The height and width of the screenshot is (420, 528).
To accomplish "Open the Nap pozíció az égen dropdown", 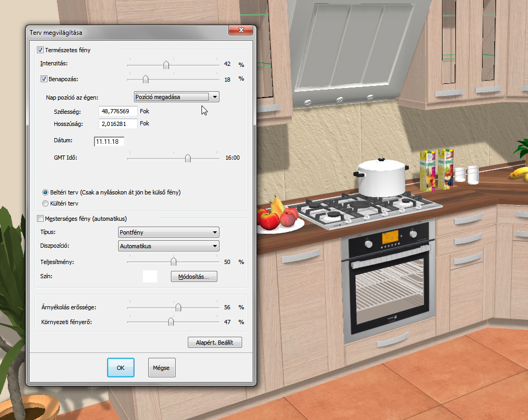I will (176, 97).
